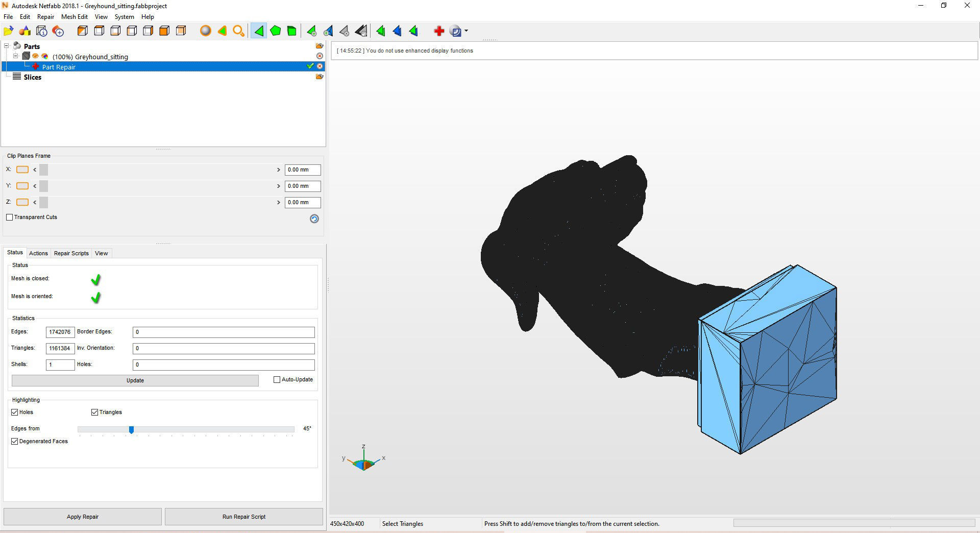Click the blue triangle with plus icon
The image size is (980, 533).
tap(328, 31)
